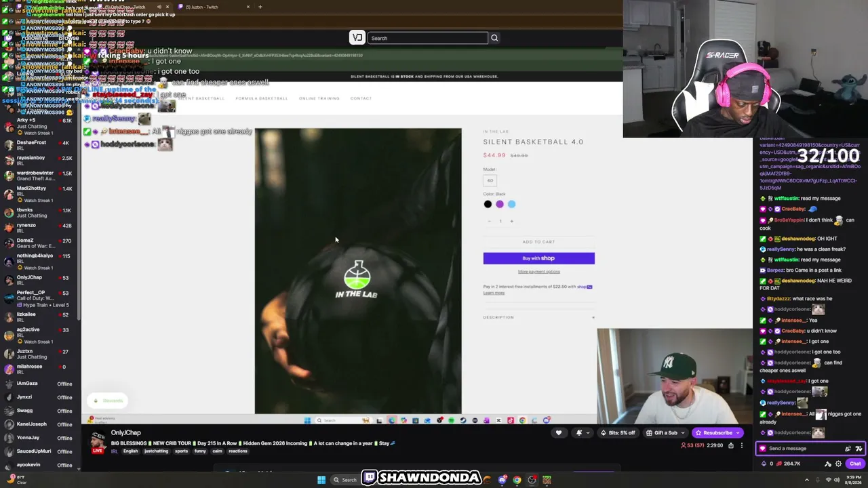The height and width of the screenshot is (488, 868).
Task: Click the Windows taskbar Search box
Action: click(x=344, y=480)
